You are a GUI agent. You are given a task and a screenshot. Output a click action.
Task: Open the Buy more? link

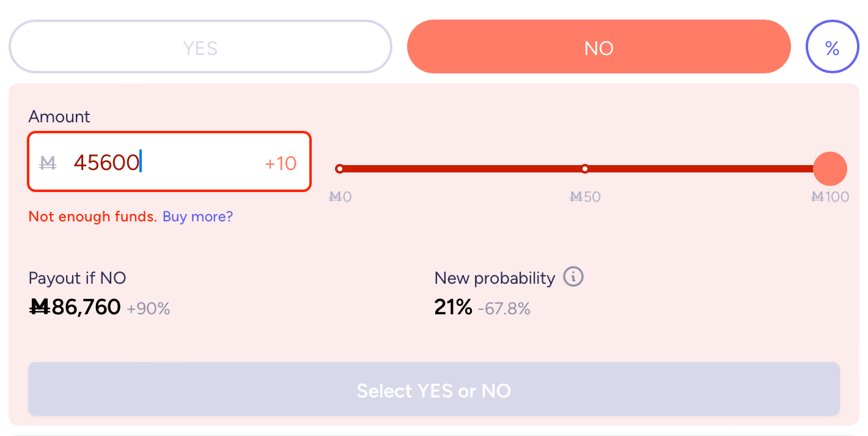click(x=197, y=216)
